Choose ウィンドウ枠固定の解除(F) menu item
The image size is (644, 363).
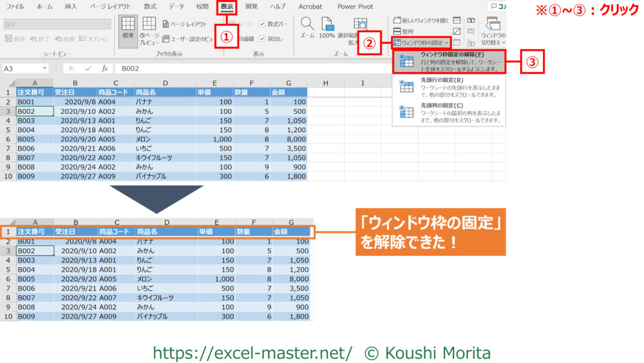(449, 61)
